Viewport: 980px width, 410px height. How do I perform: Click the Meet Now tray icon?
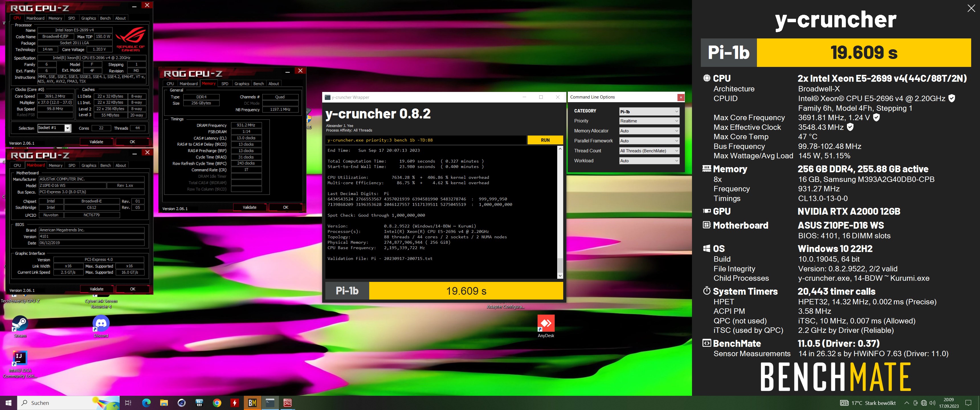(915, 403)
